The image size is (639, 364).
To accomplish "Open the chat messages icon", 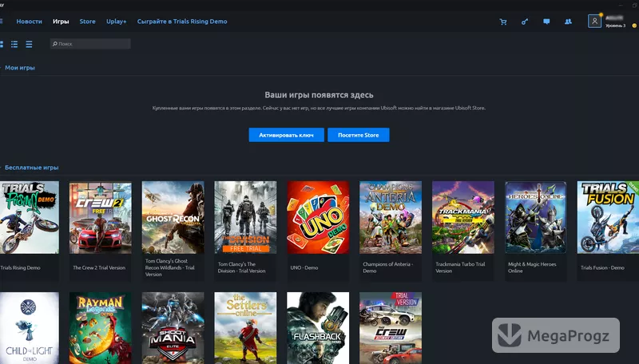I will (546, 22).
